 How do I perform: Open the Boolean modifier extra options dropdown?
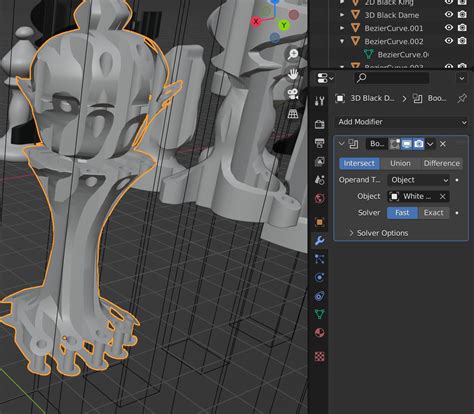[x=430, y=144]
